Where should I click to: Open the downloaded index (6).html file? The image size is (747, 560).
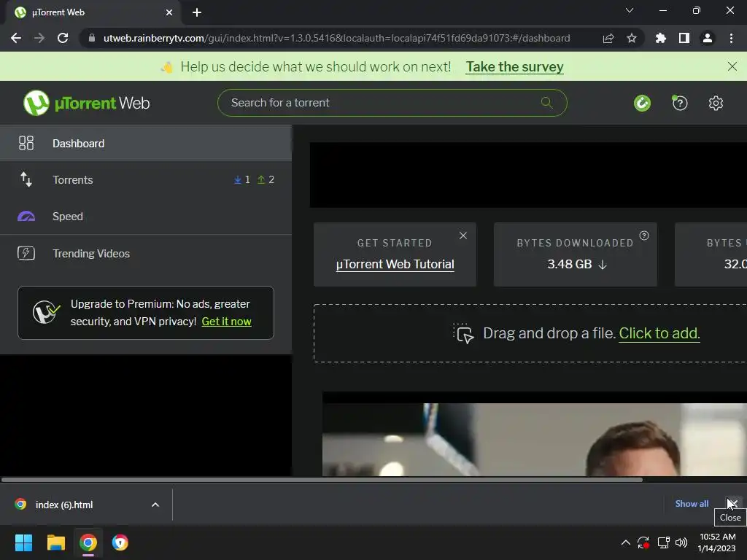point(64,505)
